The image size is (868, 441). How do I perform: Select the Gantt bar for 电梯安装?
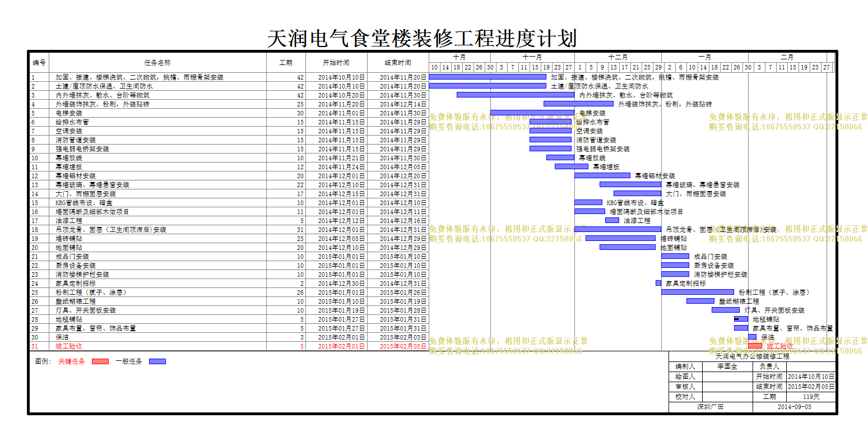(x=532, y=113)
